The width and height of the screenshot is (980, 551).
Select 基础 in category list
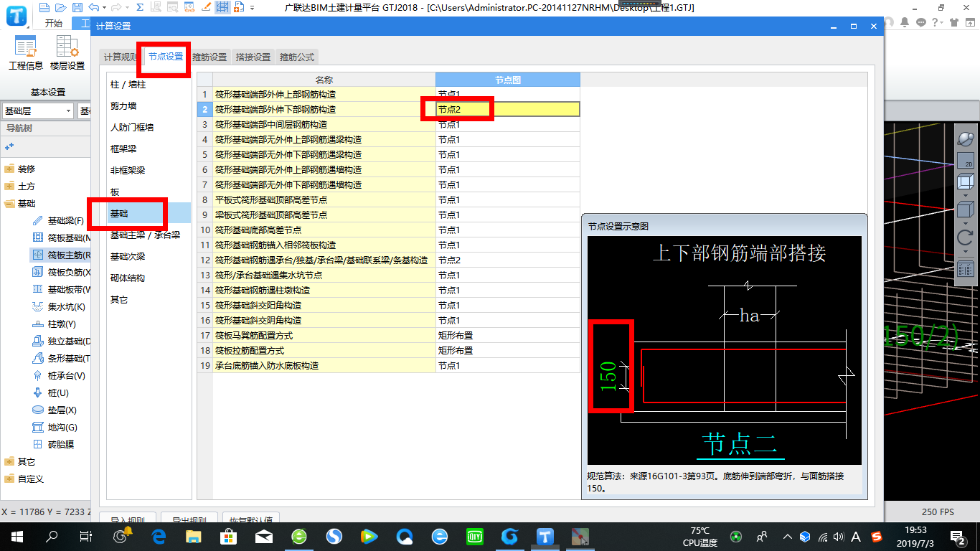click(x=149, y=213)
